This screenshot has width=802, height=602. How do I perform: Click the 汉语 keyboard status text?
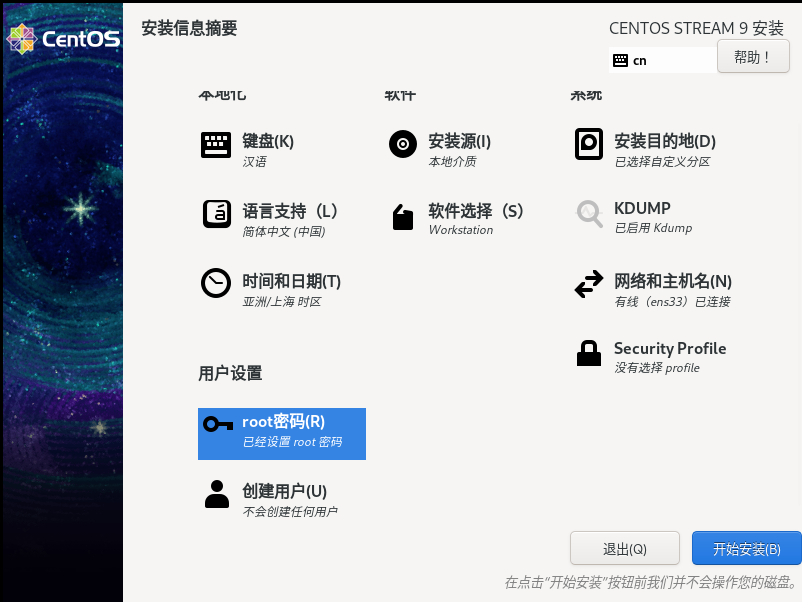pyautogui.click(x=254, y=162)
